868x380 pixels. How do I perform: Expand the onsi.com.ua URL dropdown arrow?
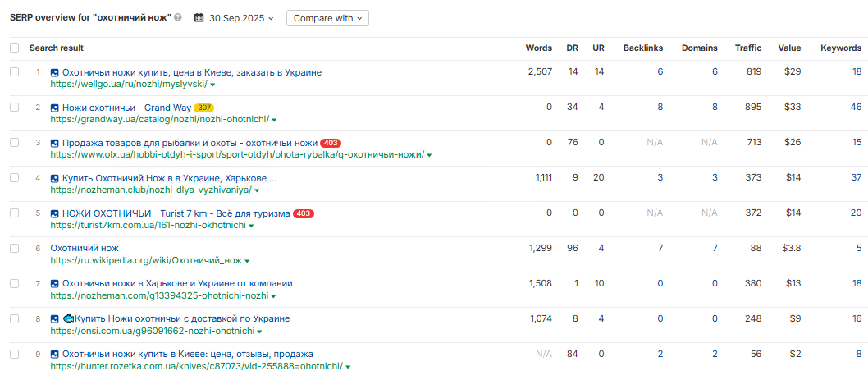[x=259, y=332]
